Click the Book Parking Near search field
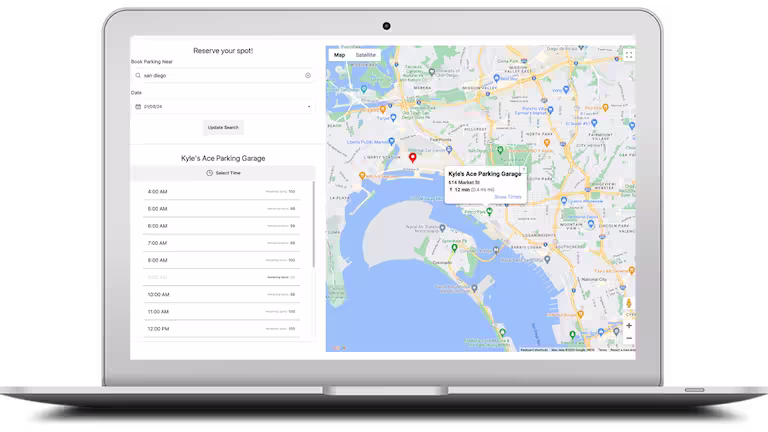The image size is (768, 432). 222,75
